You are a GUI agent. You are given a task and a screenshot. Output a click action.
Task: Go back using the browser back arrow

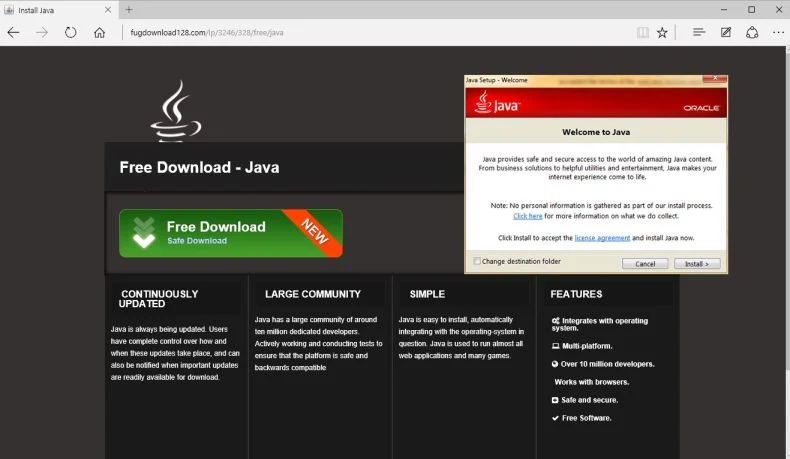click(x=14, y=33)
